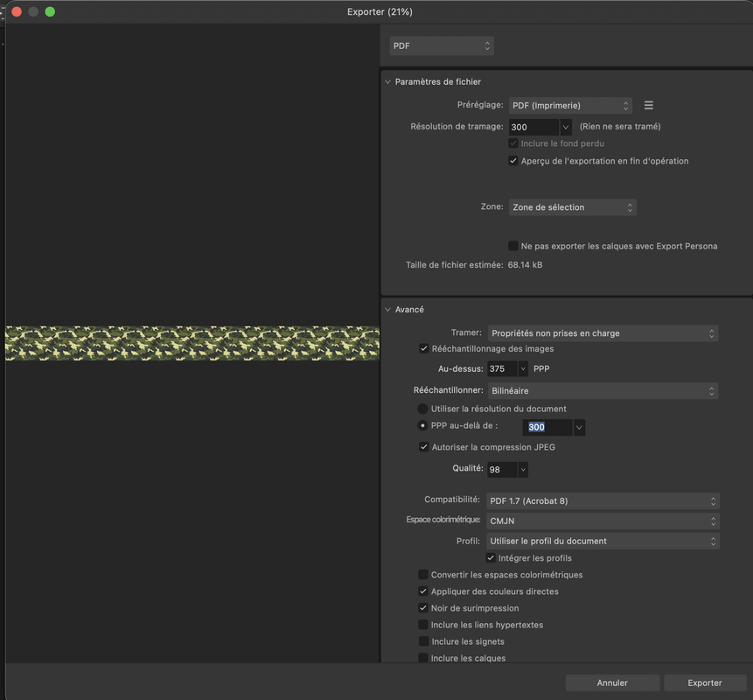Select the PPP au-delà de radio button

click(x=422, y=425)
